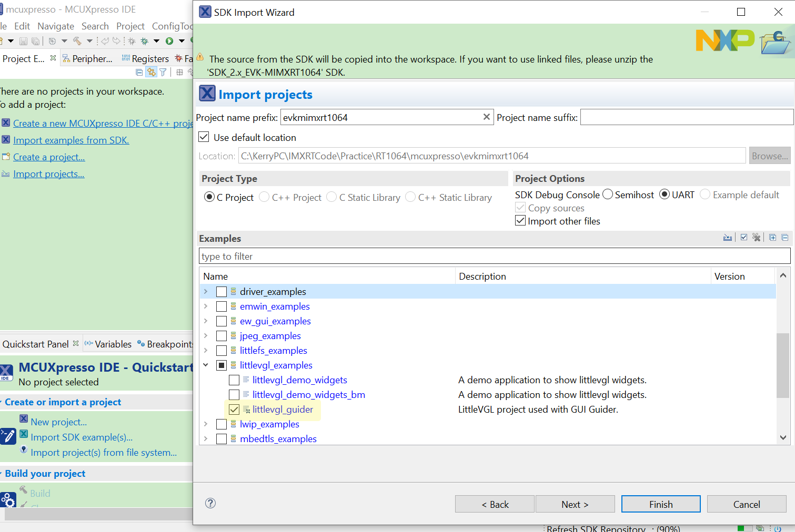This screenshot has width=795, height=532.
Task: Collapse the littlevgl_examples tree node
Action: coord(206,365)
